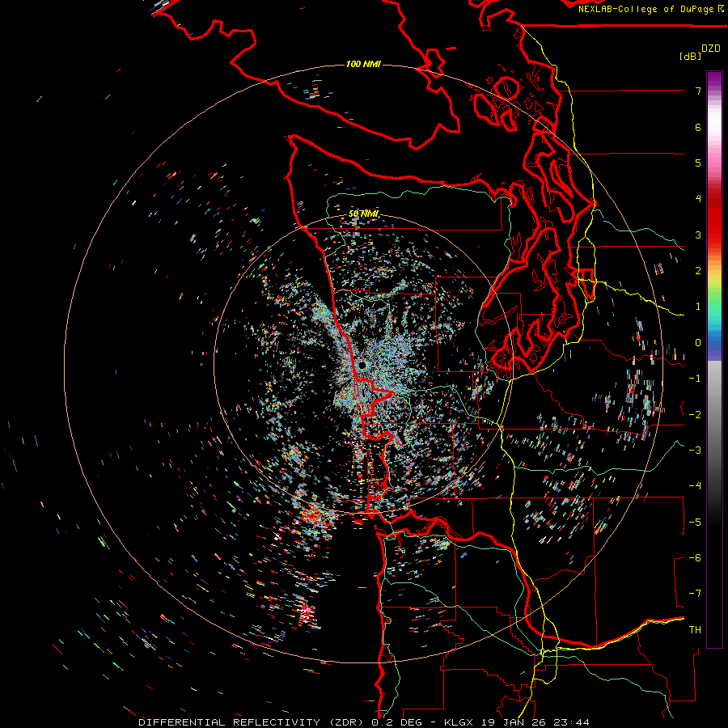Click the -7 value on the color scale
Viewport: 728px width, 728px height.
695,594
